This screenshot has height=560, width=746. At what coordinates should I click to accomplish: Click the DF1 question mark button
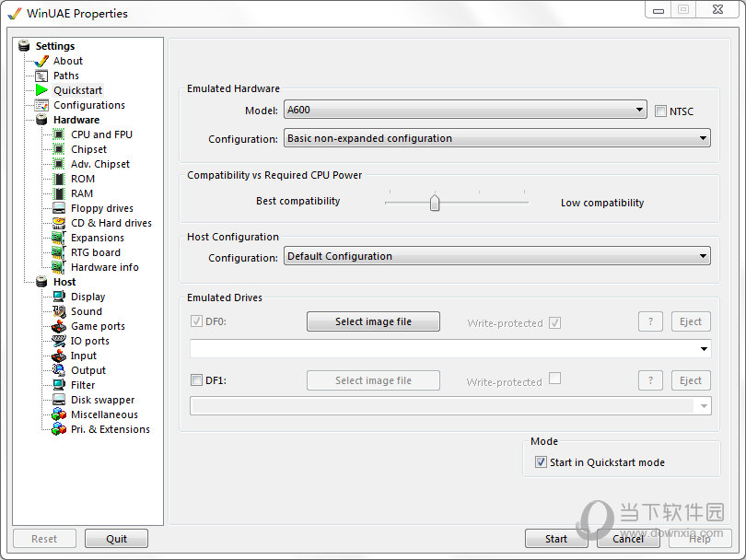(x=651, y=380)
